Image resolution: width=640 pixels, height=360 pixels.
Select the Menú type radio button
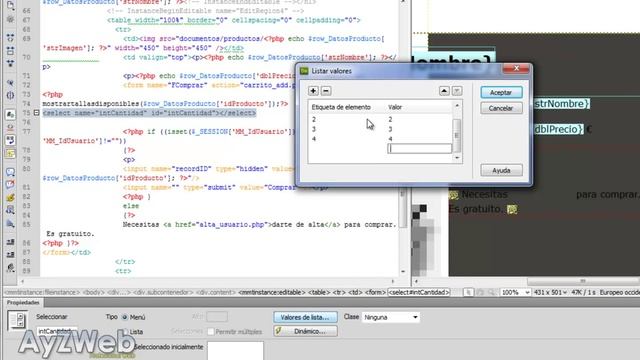124,317
